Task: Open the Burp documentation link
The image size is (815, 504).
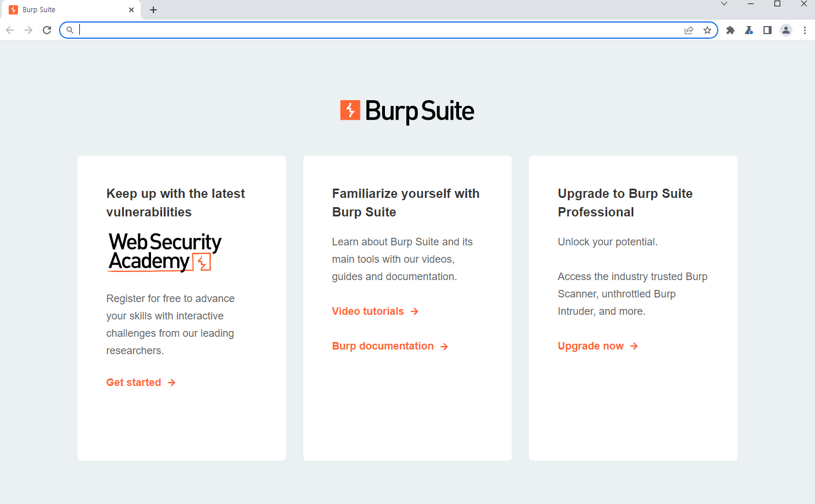Action: (x=383, y=346)
